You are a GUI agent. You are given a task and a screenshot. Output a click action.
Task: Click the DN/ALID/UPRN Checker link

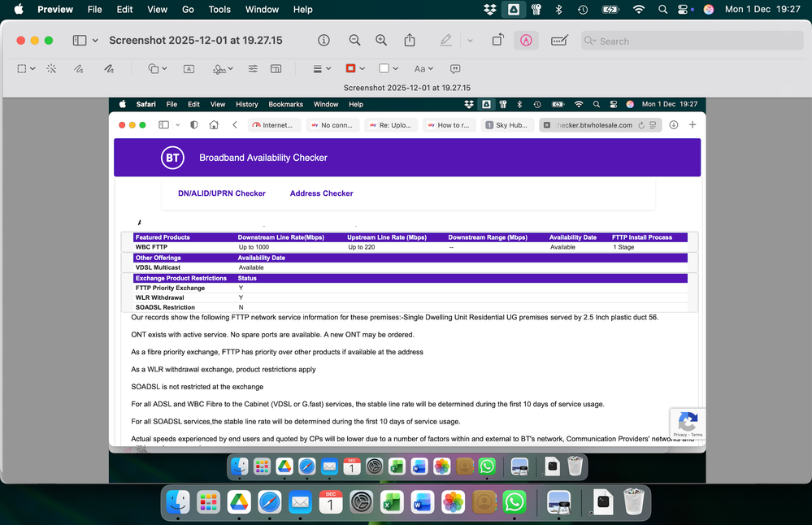(221, 193)
